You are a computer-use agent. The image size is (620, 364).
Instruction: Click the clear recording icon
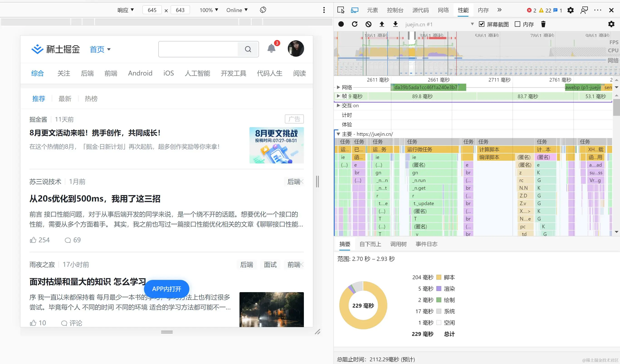(x=368, y=24)
